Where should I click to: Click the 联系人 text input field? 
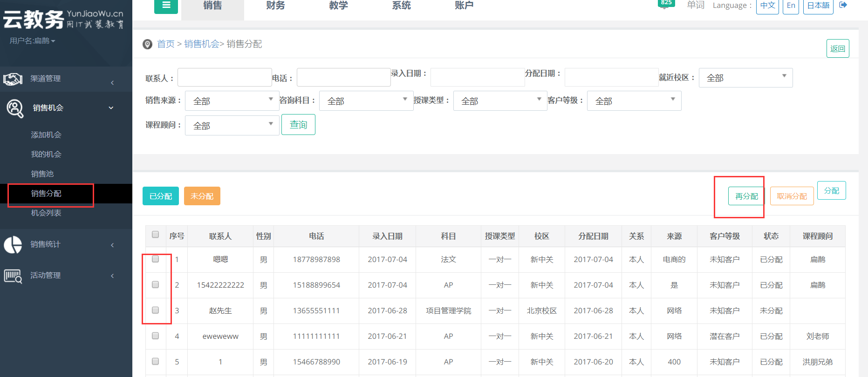(225, 78)
